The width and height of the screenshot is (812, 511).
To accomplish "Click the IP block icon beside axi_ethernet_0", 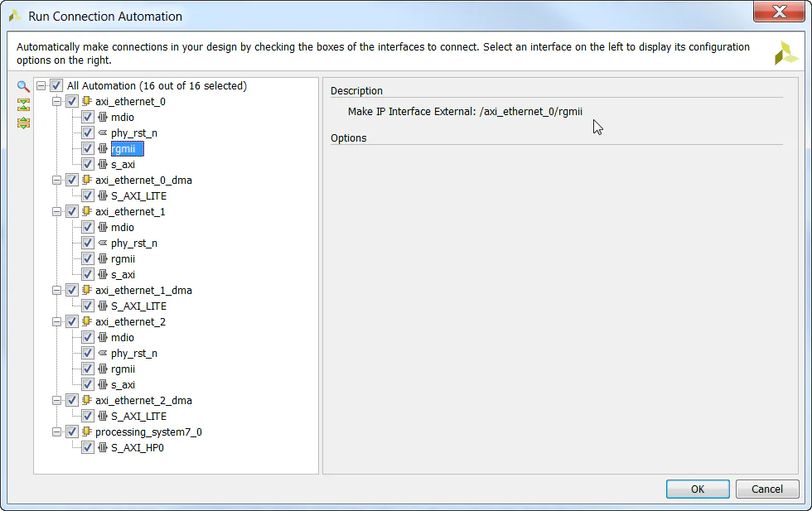I will tap(86, 101).
